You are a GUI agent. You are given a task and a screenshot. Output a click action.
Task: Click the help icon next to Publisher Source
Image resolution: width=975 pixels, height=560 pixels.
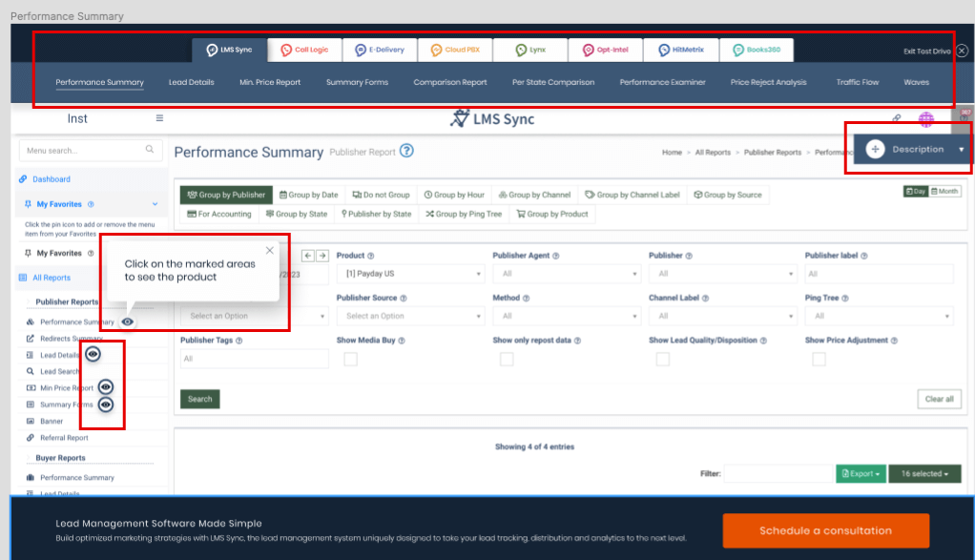[404, 299]
